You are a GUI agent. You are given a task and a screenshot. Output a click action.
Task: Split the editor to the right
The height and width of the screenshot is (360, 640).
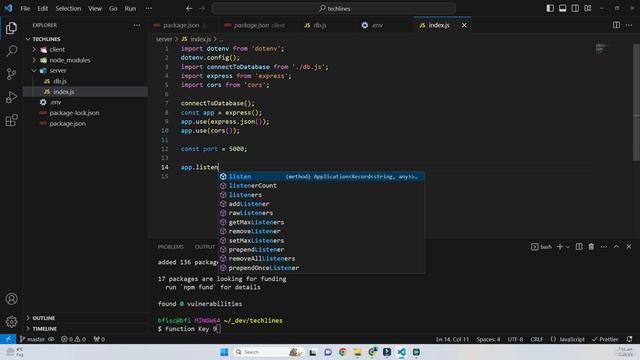[616, 25]
